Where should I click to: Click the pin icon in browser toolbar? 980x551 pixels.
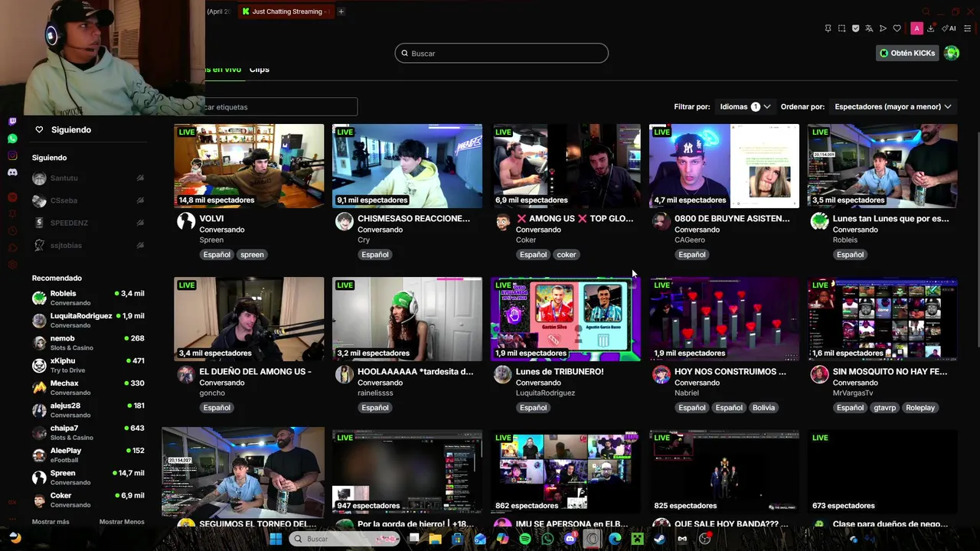828,28
